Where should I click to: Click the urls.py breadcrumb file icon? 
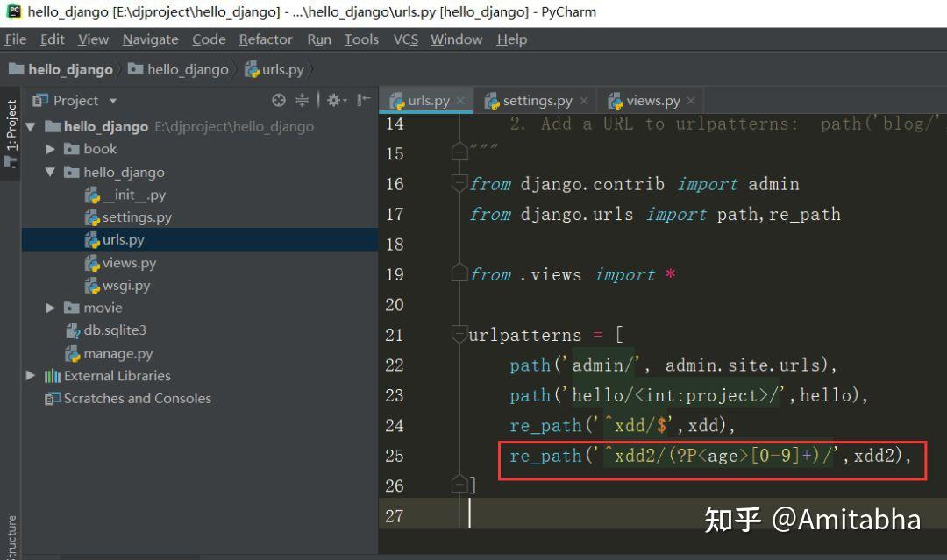(252, 69)
